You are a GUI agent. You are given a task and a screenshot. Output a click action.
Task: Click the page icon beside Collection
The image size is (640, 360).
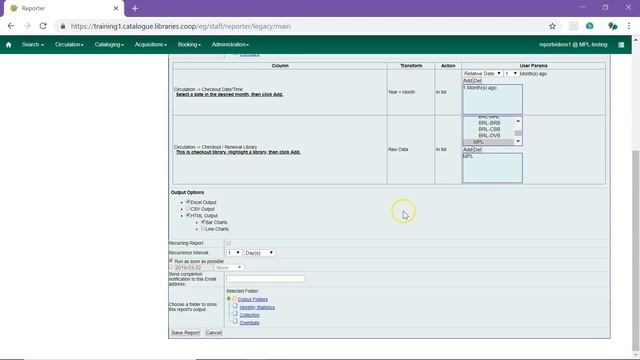235,314
